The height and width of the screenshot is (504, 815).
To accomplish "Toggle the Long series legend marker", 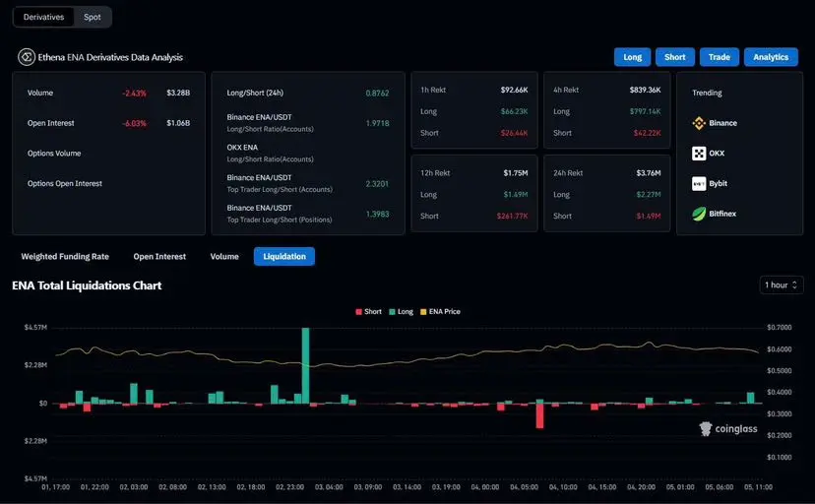I will coord(393,312).
